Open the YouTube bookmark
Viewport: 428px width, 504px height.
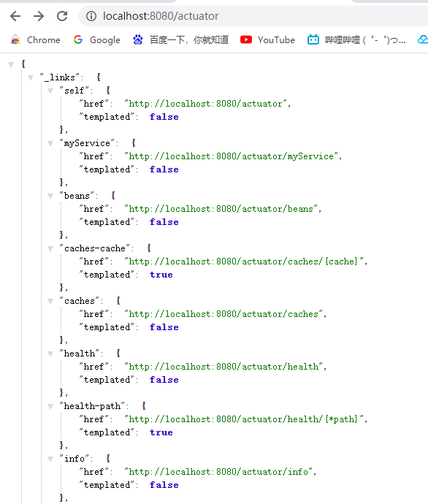[267, 40]
